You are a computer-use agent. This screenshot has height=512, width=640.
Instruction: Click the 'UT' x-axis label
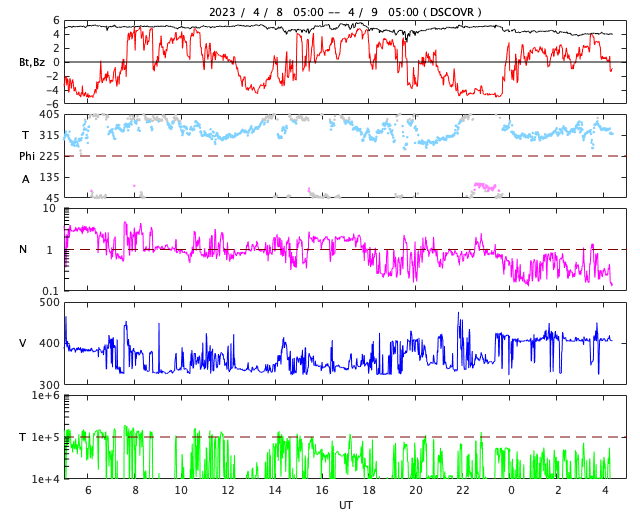pyautogui.click(x=345, y=505)
